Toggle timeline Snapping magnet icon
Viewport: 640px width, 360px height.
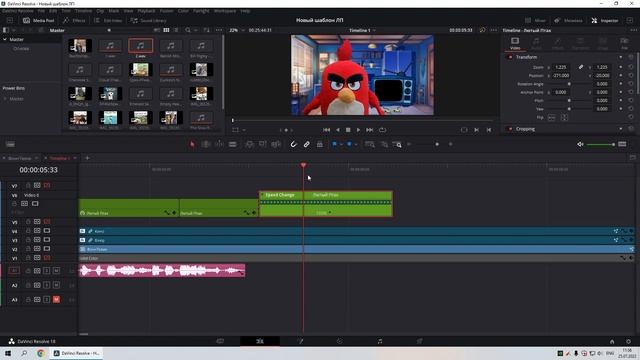pyautogui.click(x=293, y=144)
